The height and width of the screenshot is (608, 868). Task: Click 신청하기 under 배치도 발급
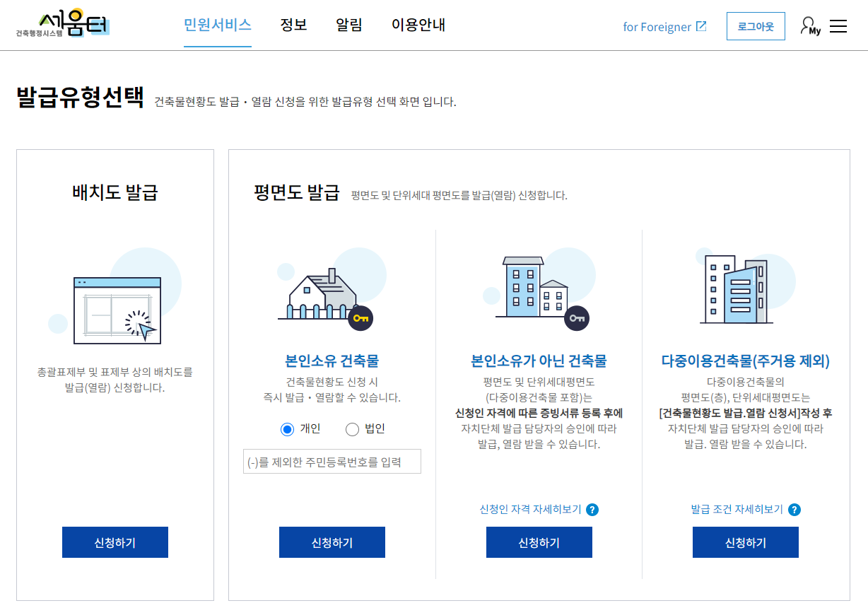(115, 542)
